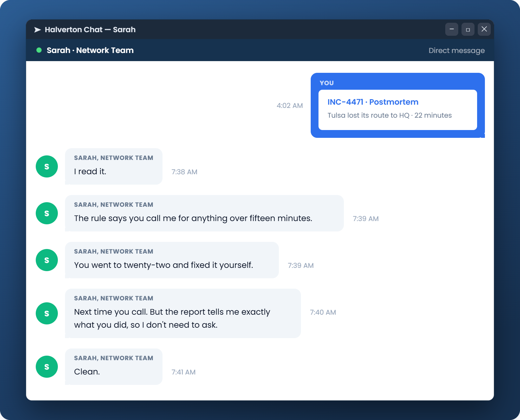Click the 7:41 AM timestamp
The height and width of the screenshot is (420, 520).
[183, 372]
